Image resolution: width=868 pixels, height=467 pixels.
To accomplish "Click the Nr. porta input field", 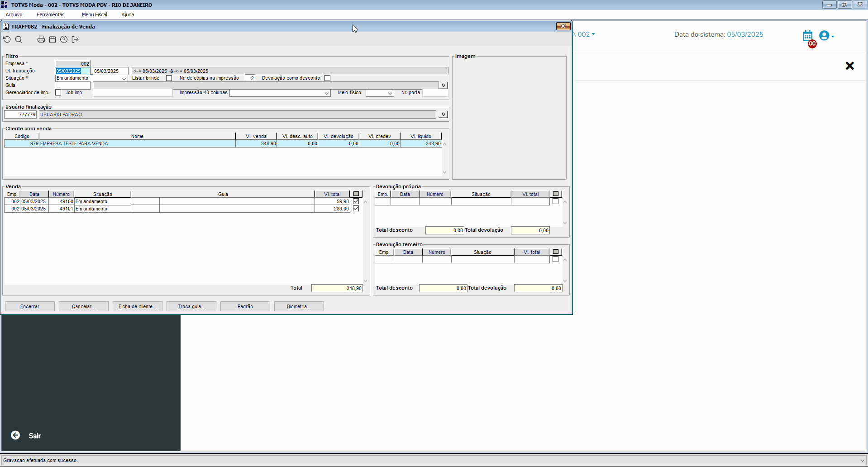I will click(x=435, y=93).
